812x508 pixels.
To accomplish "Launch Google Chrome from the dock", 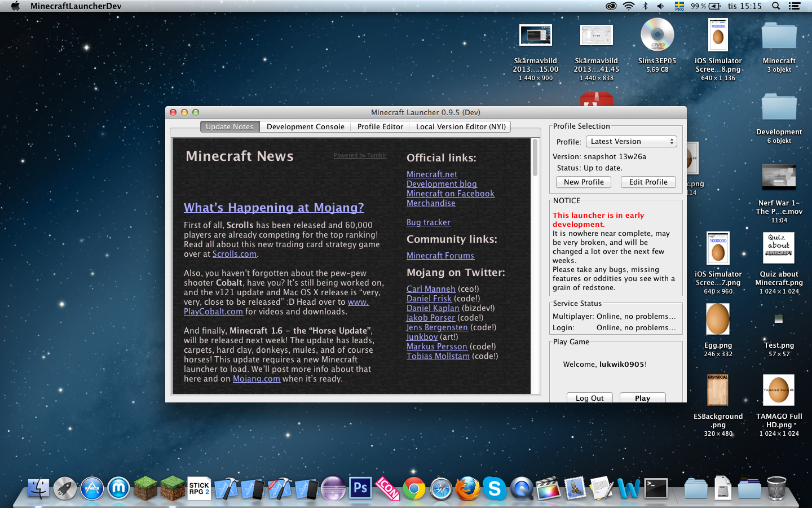I will click(414, 489).
